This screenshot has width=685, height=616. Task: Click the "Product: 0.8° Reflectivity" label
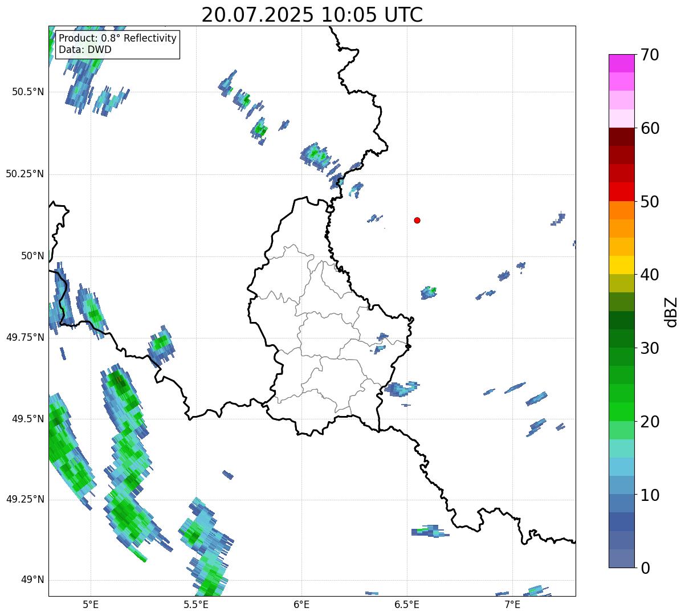click(x=118, y=39)
